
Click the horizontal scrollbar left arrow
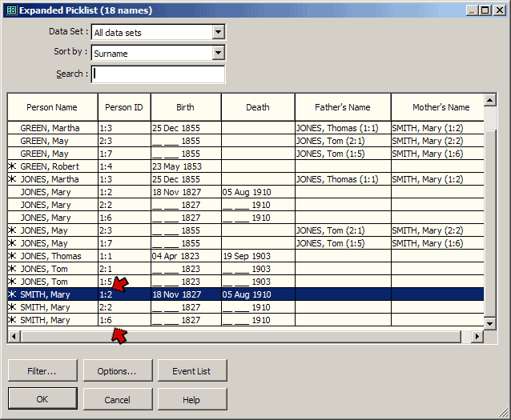pos(14,336)
